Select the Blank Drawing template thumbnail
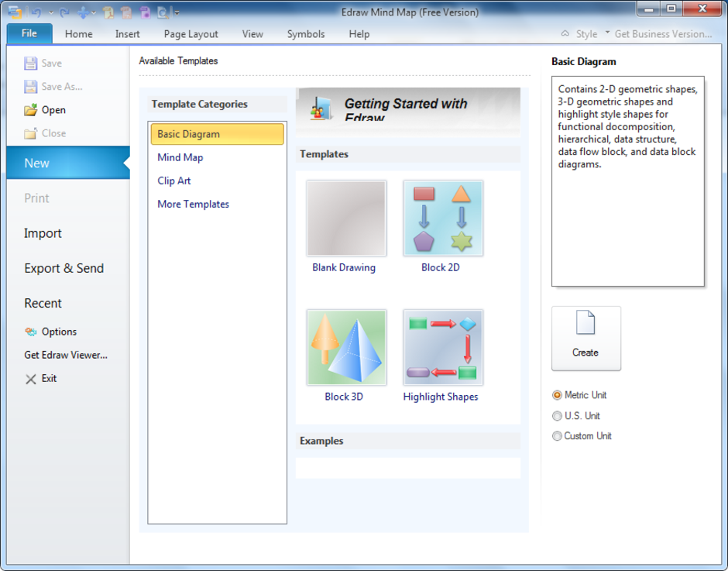728x571 pixels. click(x=346, y=218)
